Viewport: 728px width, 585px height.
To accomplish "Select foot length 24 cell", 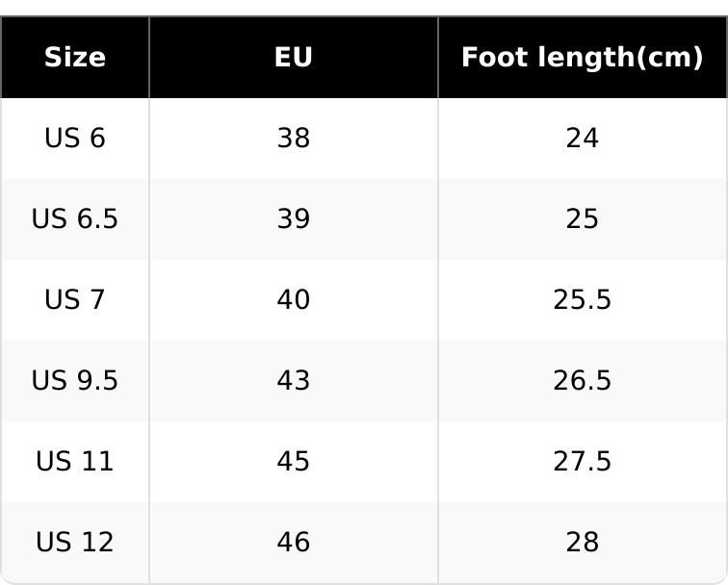I will click(x=582, y=139).
